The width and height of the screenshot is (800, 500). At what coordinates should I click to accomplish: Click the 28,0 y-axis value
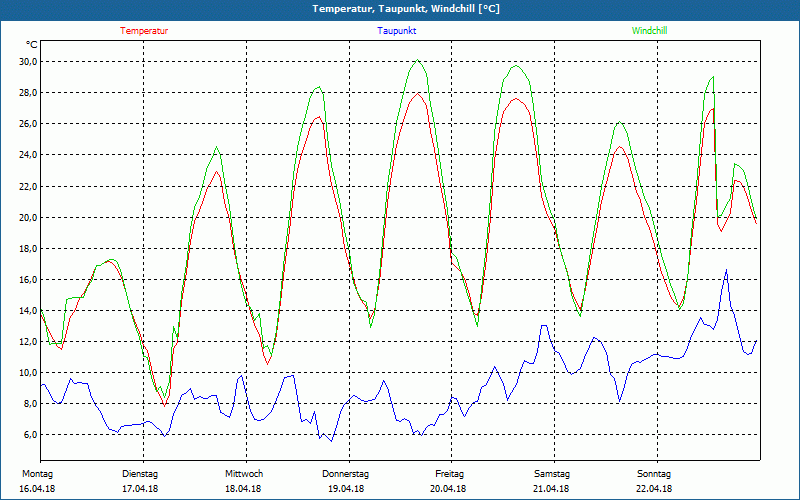click(28, 93)
